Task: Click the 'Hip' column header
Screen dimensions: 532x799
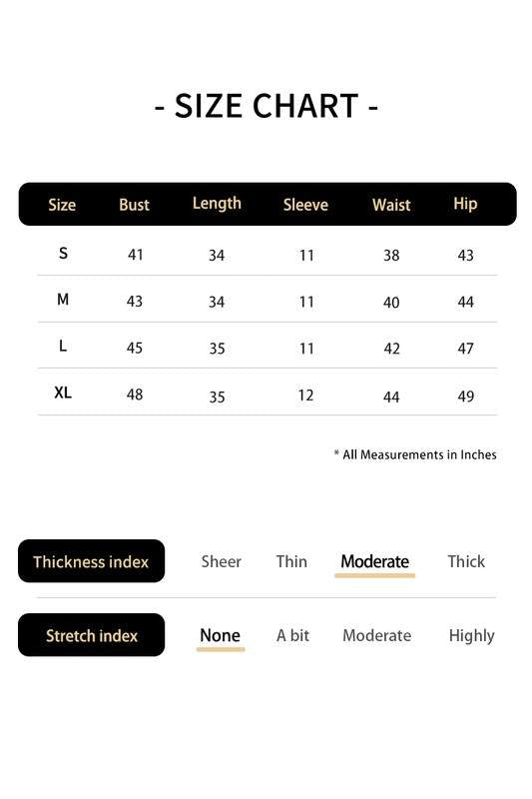Action: [465, 204]
